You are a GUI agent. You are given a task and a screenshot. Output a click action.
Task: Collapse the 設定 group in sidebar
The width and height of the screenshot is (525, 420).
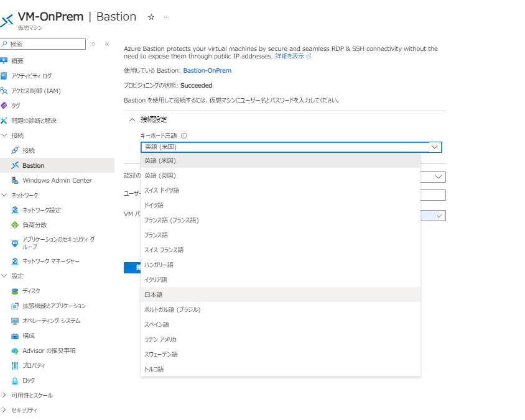4,276
